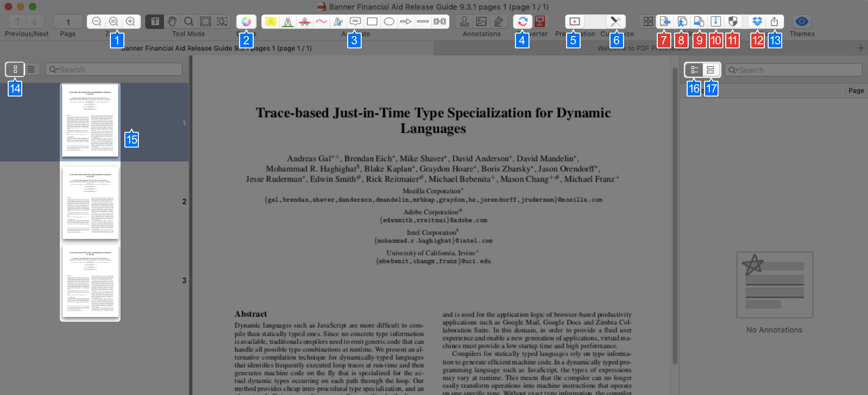Switch annotations panel to outline list view
This screenshot has height=395, width=868.
coord(694,70)
